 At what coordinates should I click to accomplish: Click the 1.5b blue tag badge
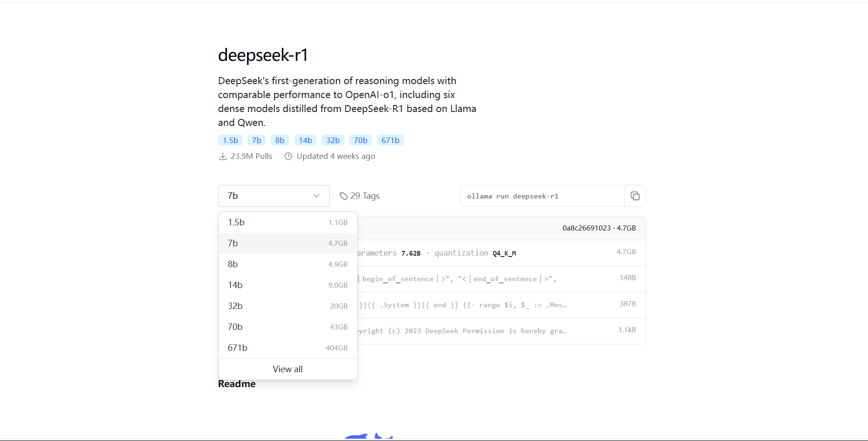pyautogui.click(x=230, y=140)
